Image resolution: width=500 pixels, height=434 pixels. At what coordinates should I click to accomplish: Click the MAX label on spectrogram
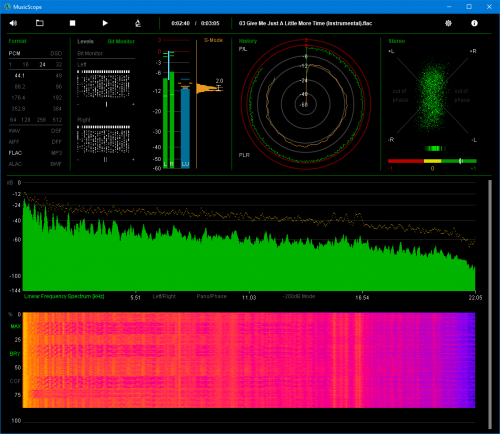point(15,326)
